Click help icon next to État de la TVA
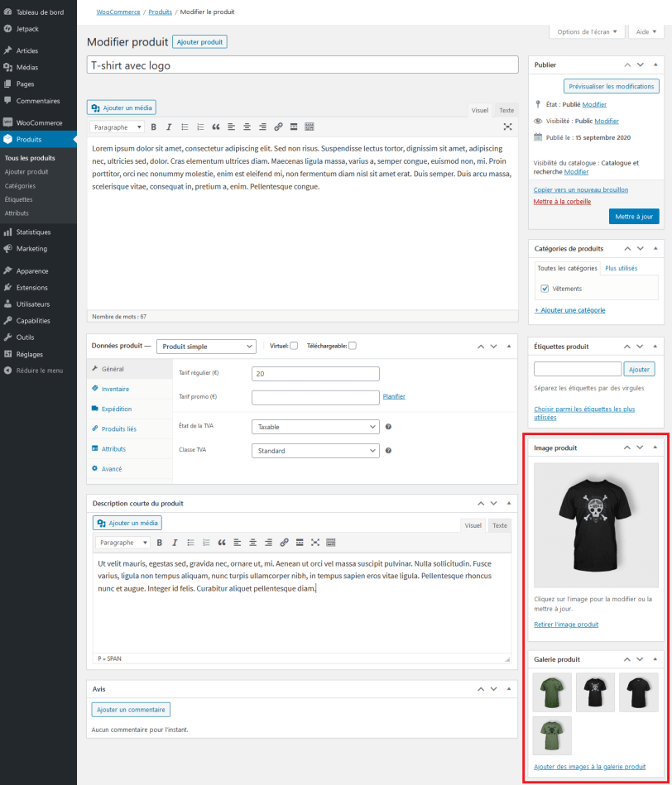This screenshot has width=672, height=785. tap(388, 427)
